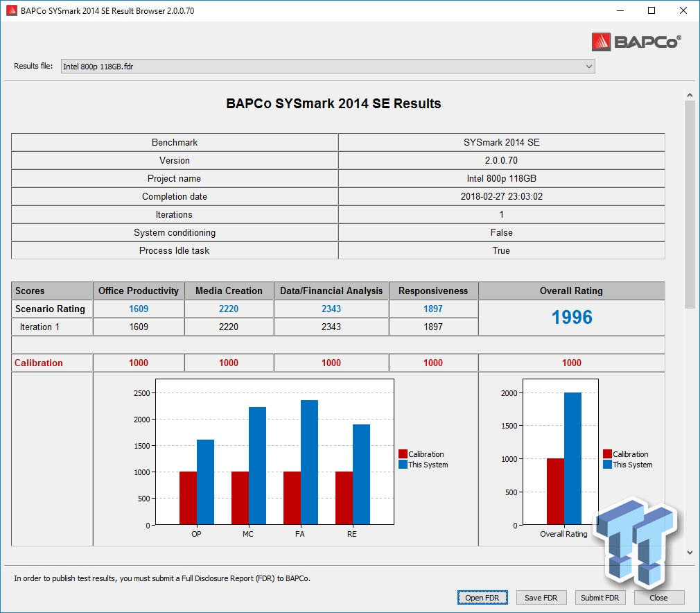Click the "Data/Financial Analysis" column header
This screenshot has width=700, height=613.
point(331,291)
